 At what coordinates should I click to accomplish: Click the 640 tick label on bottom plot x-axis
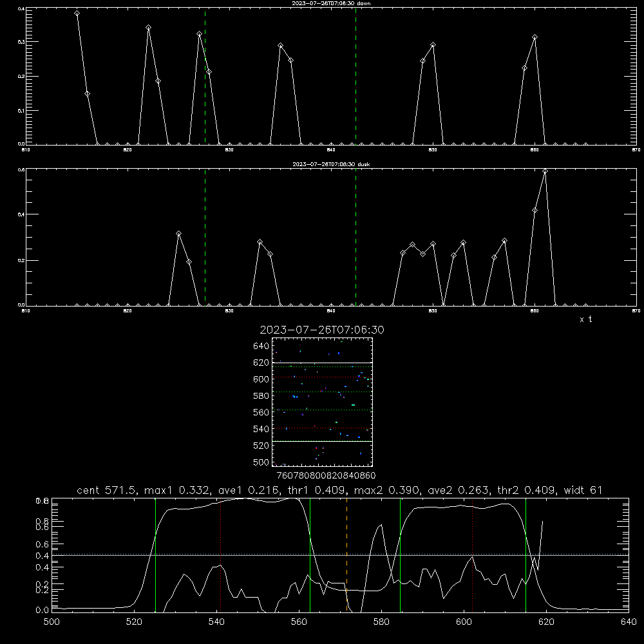coord(629,622)
